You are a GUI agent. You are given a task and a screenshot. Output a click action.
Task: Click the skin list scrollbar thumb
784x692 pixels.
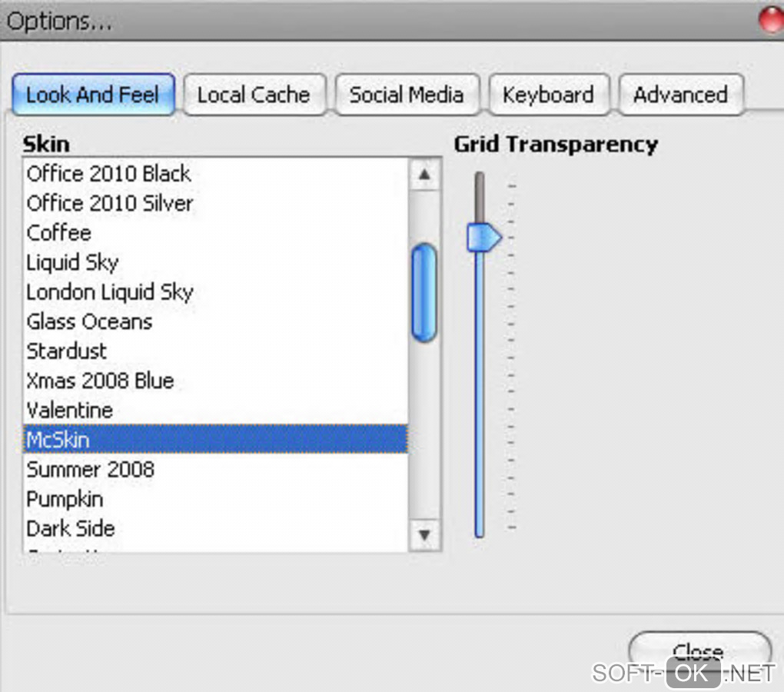pyautogui.click(x=424, y=293)
